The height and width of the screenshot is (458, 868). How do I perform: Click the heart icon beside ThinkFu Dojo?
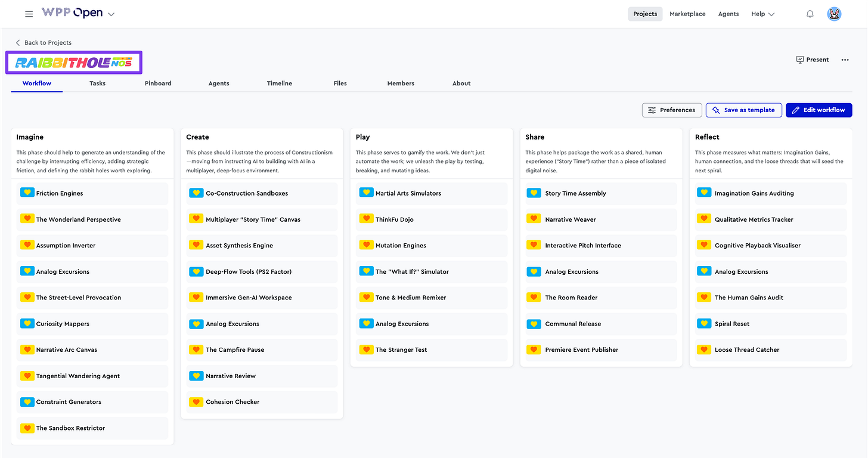pyautogui.click(x=367, y=219)
